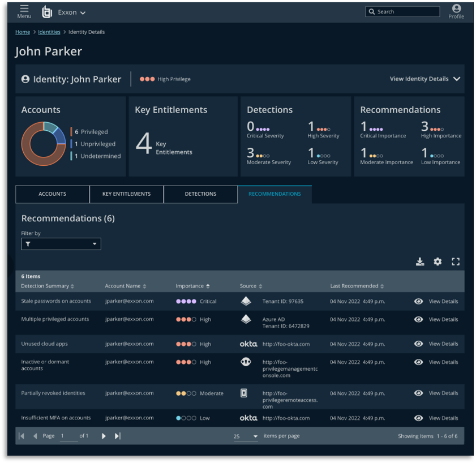
Task: Open the Profile icon
Action: coord(456,9)
